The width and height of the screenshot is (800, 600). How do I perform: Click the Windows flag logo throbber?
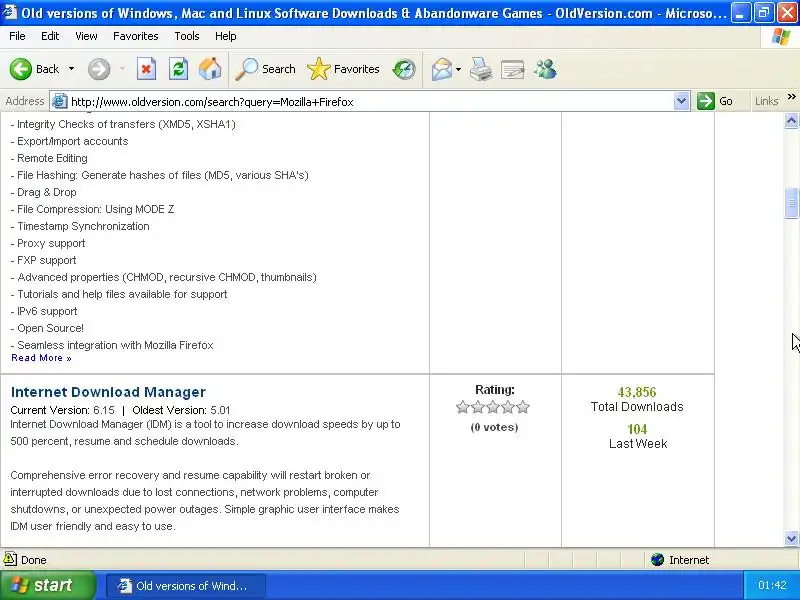point(781,37)
